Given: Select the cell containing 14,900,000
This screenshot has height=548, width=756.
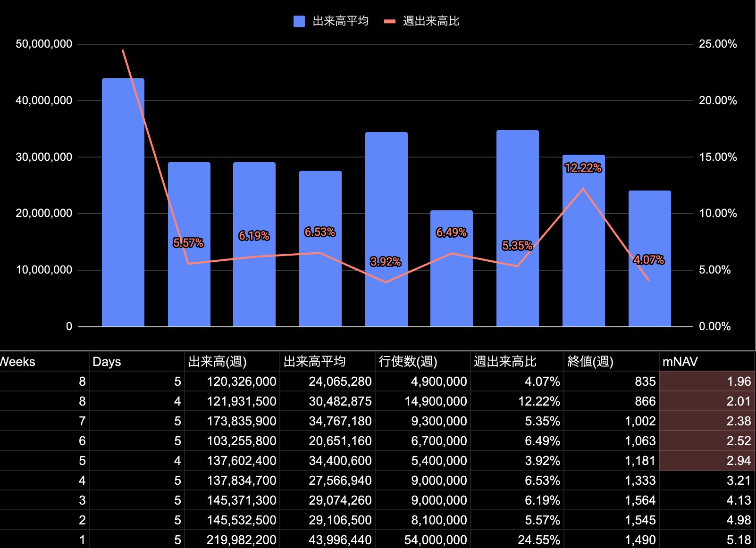Looking at the screenshot, I should tap(423, 401).
